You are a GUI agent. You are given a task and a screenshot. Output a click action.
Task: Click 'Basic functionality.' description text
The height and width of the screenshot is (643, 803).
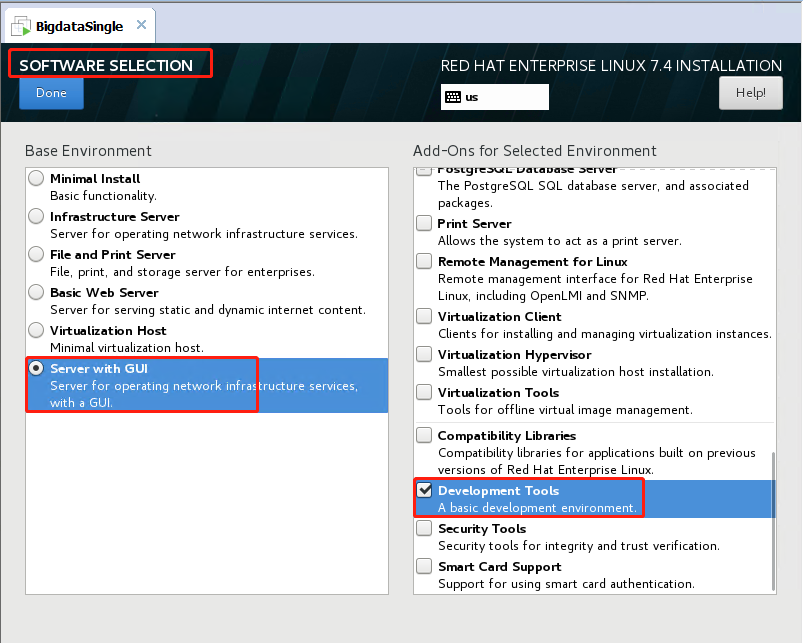click(103, 196)
